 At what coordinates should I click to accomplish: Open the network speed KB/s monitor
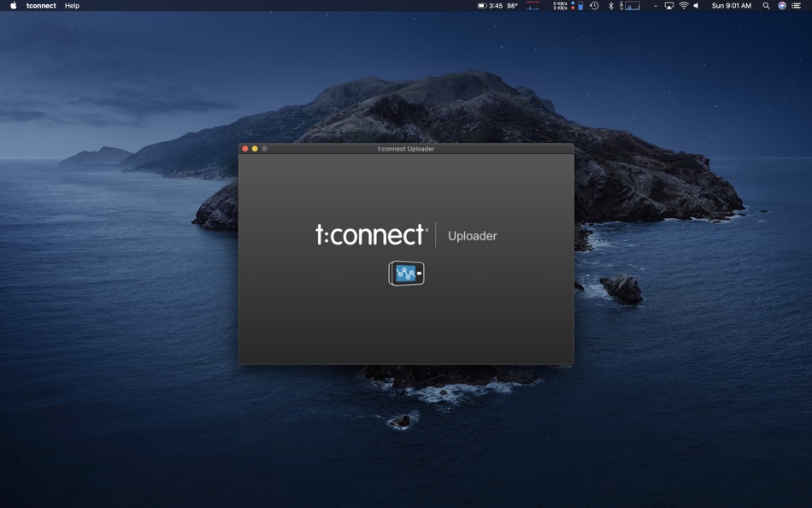560,6
